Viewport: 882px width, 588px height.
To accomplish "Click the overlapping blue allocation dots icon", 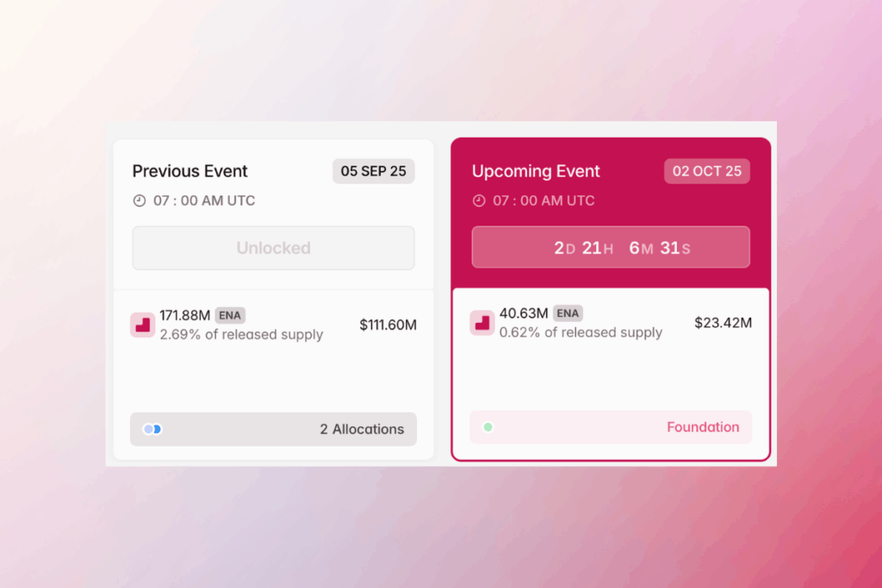I will (x=152, y=429).
